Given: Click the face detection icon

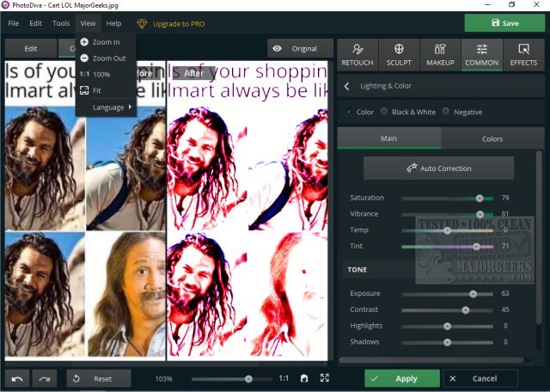Looking at the screenshot, I should tap(303, 378).
